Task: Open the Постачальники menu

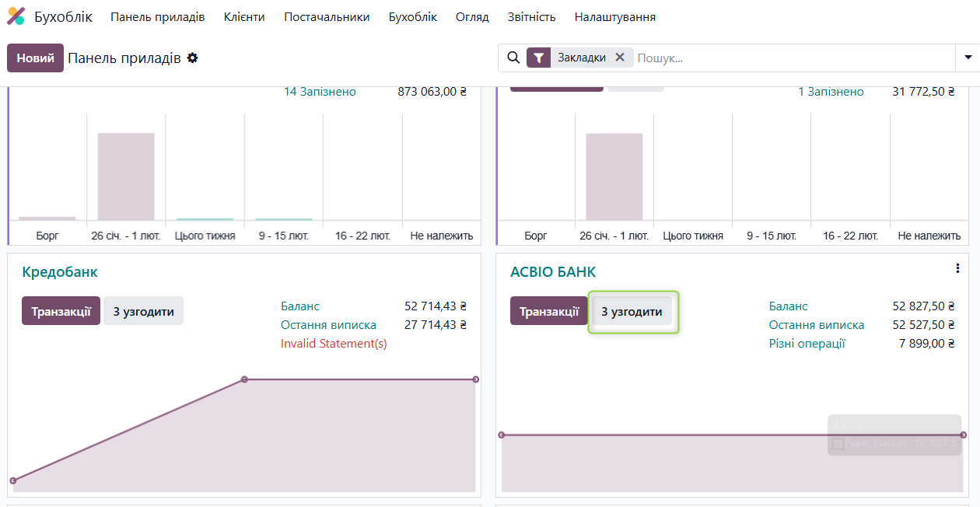Action: 327,16
